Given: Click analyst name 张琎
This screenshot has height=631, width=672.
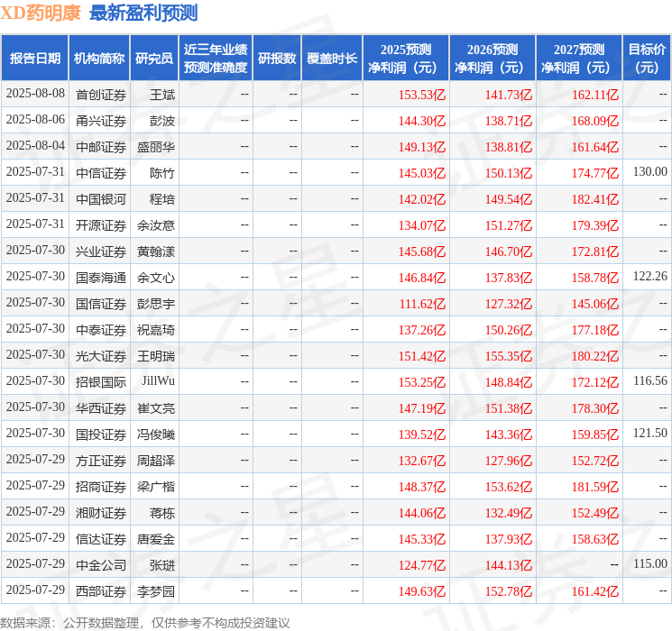Looking at the screenshot, I should click(162, 565).
